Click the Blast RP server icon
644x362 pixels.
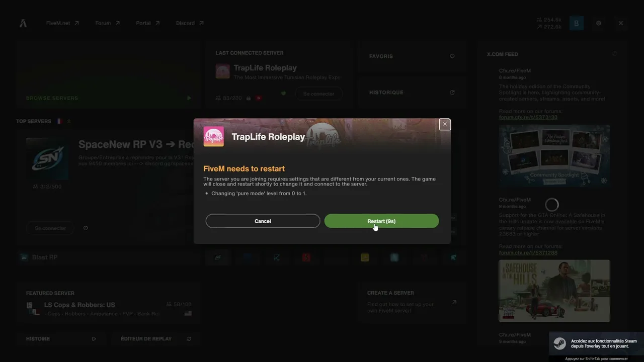pyautogui.click(x=24, y=257)
